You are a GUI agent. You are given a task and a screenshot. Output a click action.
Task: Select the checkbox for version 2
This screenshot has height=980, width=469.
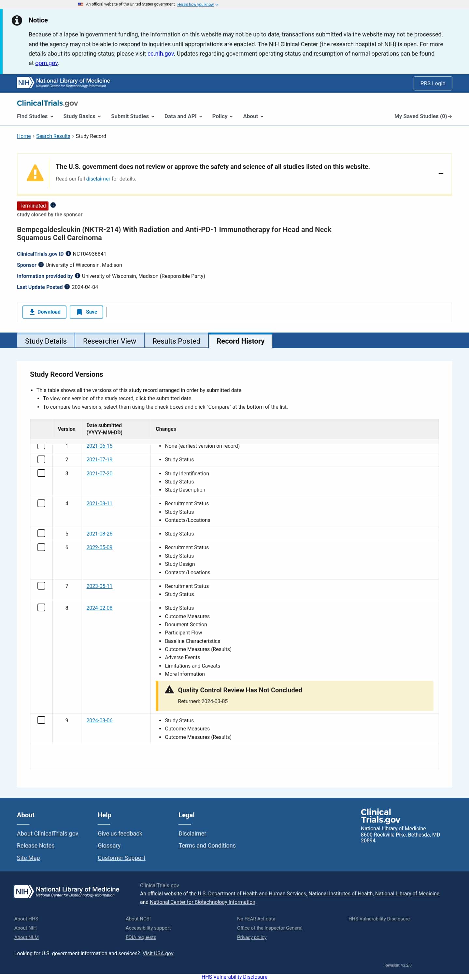(x=41, y=459)
